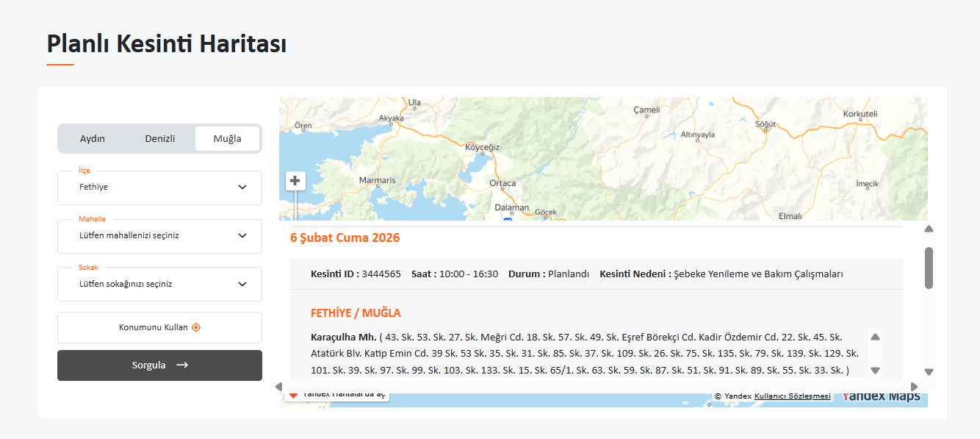Click Köyceğiz on the map
Image resolution: width=980 pixels, height=439 pixels.
coord(483,147)
